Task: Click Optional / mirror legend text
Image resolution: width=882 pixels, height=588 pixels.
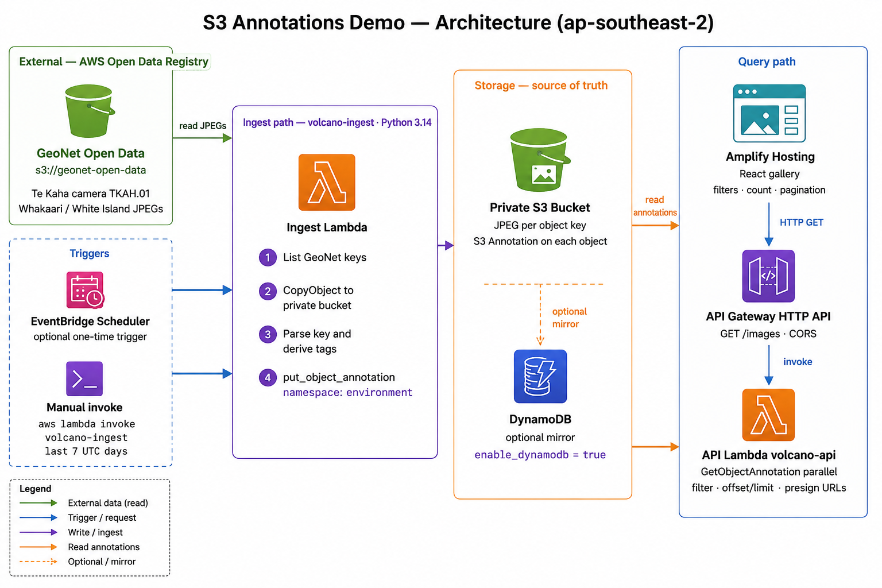Action: click(102, 562)
